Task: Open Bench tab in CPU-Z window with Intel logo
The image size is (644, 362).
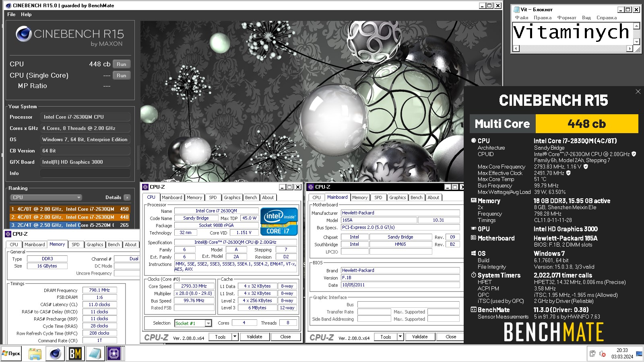Action: 251,197
